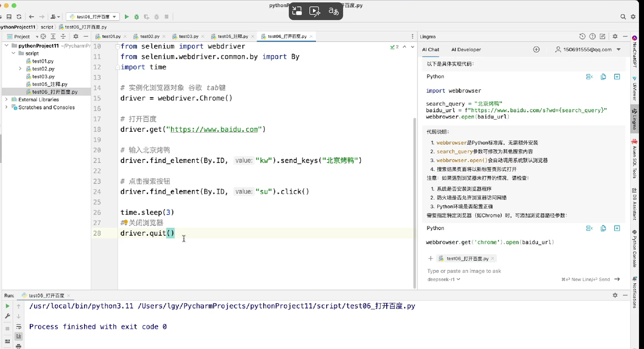
Task: Open Lingma panel settings gear
Action: 615,36
